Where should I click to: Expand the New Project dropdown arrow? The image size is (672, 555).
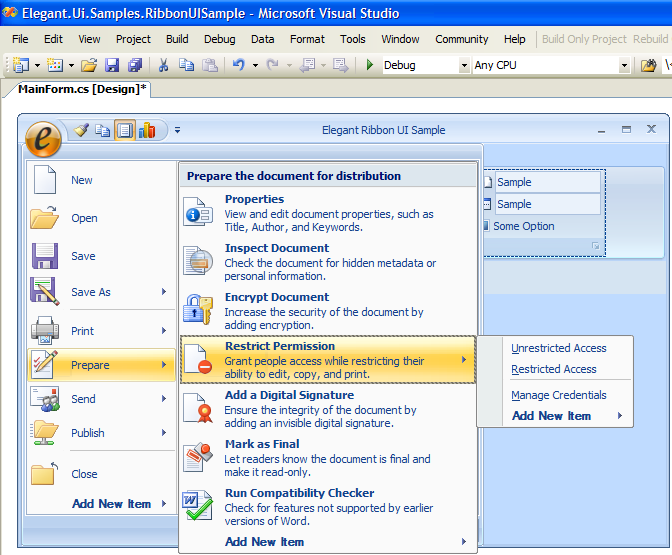point(37,66)
